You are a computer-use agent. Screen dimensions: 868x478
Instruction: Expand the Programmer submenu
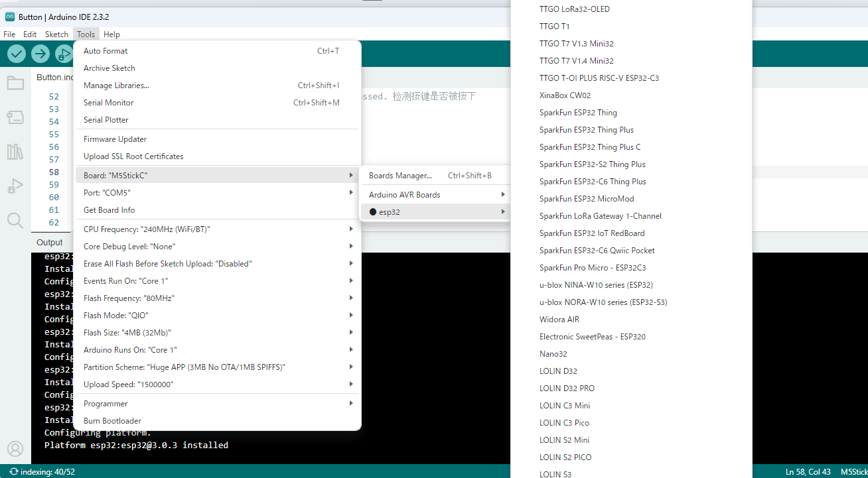(217, 404)
